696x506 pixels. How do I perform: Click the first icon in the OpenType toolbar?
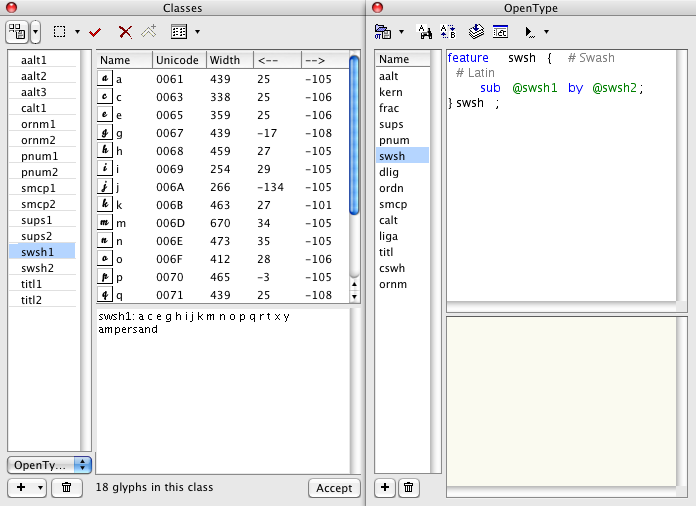[383, 32]
